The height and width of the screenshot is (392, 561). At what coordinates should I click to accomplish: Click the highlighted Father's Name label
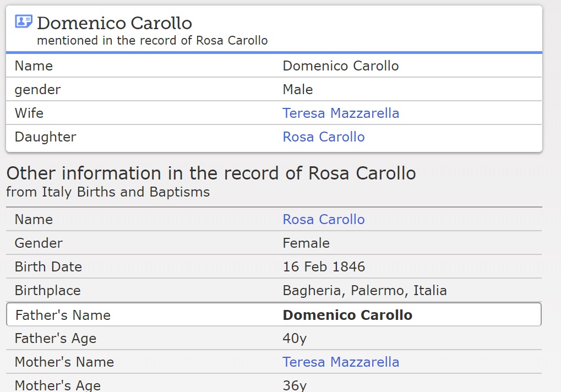pos(63,315)
